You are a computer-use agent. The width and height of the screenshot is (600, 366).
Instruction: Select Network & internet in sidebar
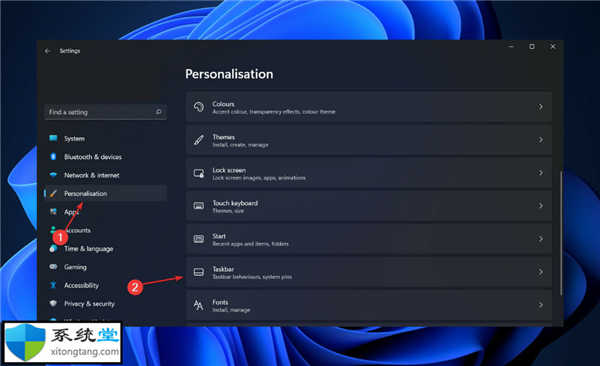click(x=106, y=175)
